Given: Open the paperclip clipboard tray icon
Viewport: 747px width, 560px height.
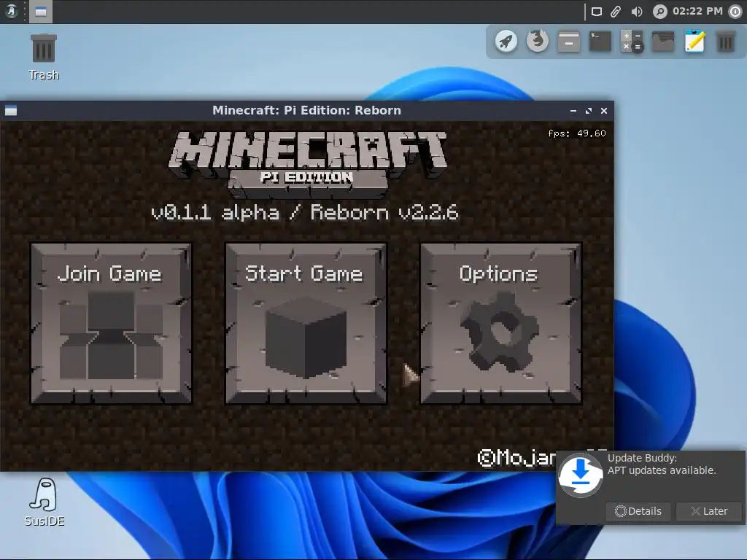Looking at the screenshot, I should tap(616, 12).
